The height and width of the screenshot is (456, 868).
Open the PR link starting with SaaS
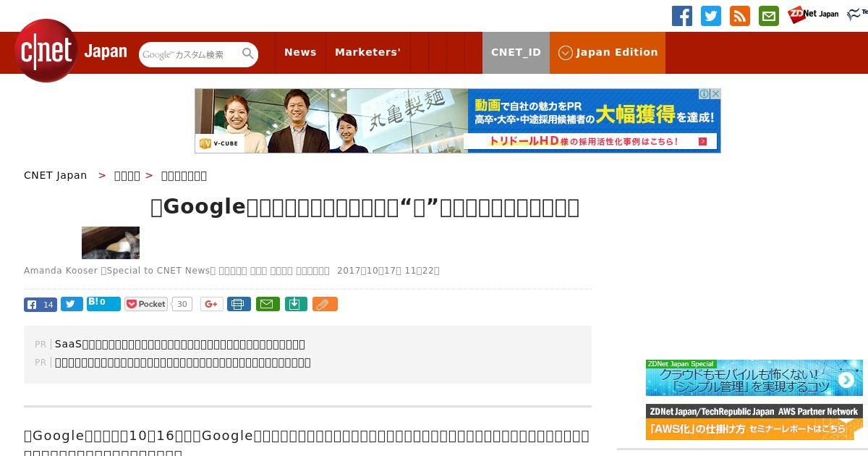pos(180,344)
